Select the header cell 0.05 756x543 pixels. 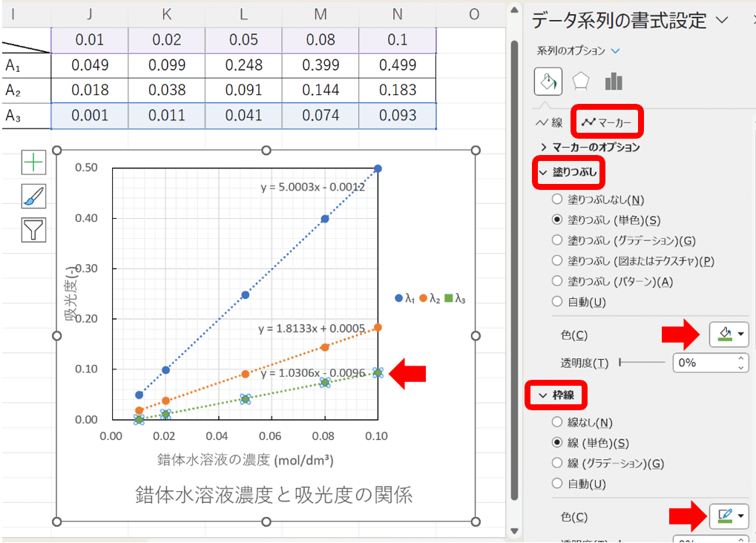(243, 39)
